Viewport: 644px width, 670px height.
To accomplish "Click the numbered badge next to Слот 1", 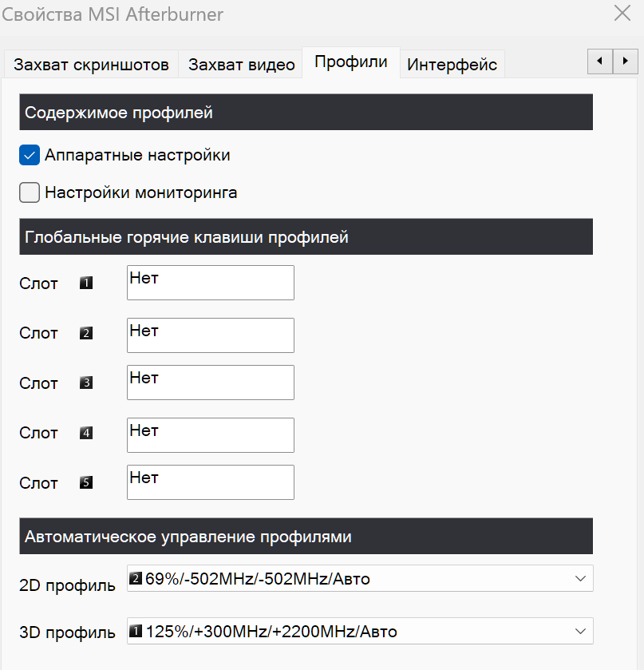I will click(x=86, y=283).
